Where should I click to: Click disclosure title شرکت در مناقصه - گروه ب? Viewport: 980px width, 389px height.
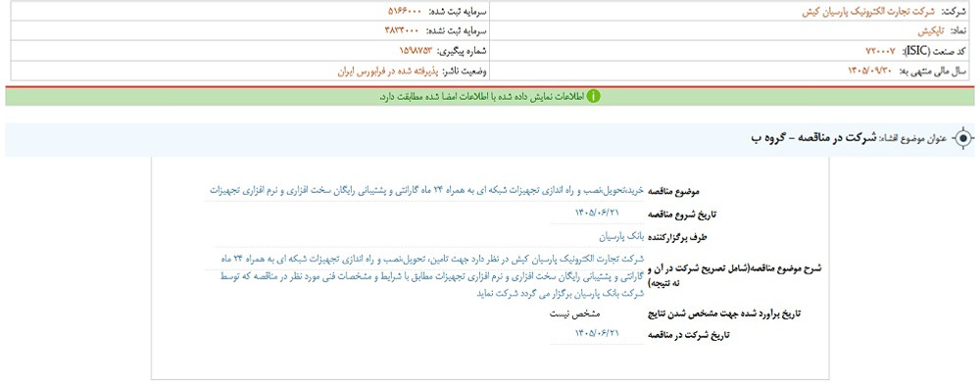tap(813, 137)
